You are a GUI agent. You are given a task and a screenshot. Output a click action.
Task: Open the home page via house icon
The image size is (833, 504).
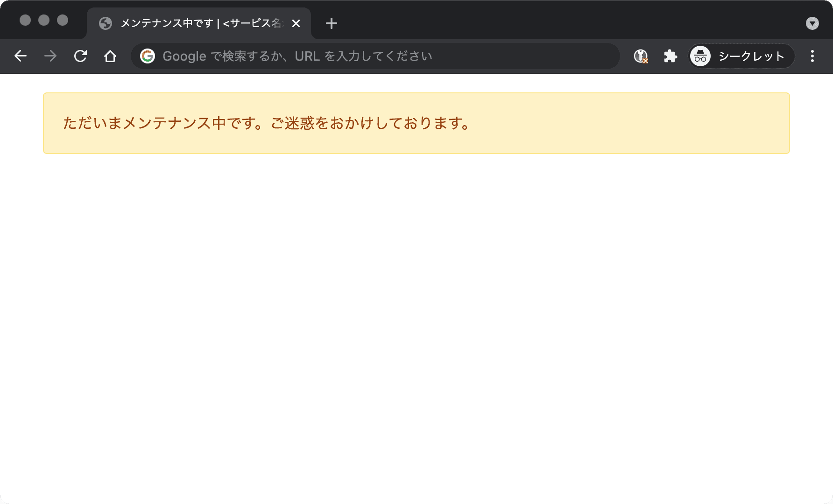[x=110, y=56]
